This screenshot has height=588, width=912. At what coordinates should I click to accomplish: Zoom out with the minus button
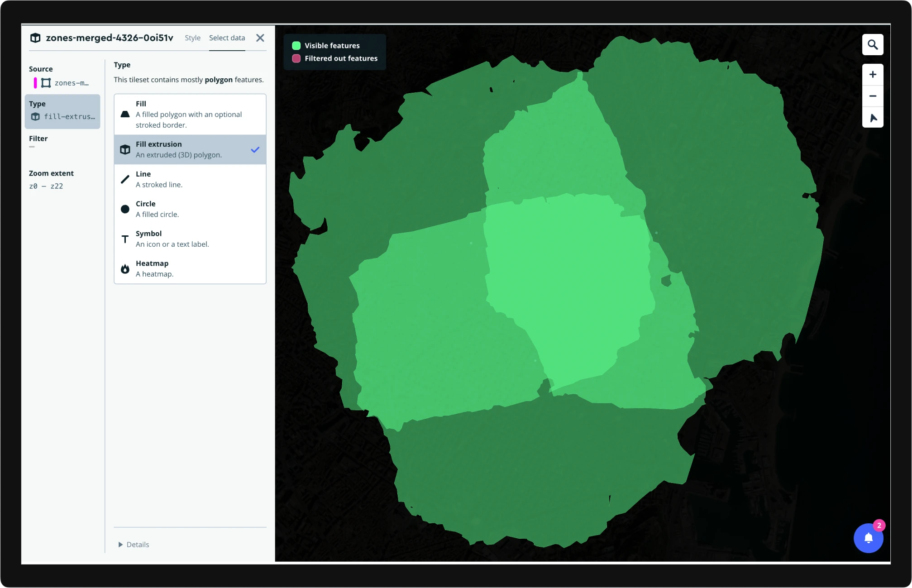[873, 96]
